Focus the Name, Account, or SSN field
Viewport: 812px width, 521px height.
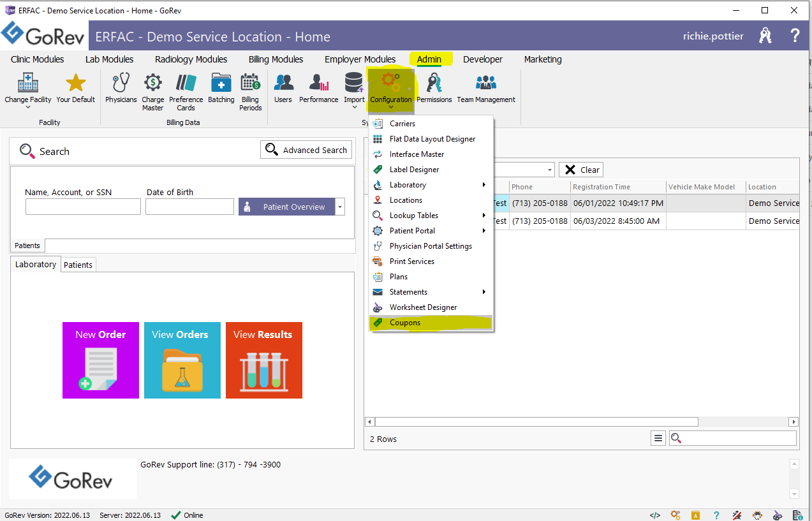click(x=83, y=207)
